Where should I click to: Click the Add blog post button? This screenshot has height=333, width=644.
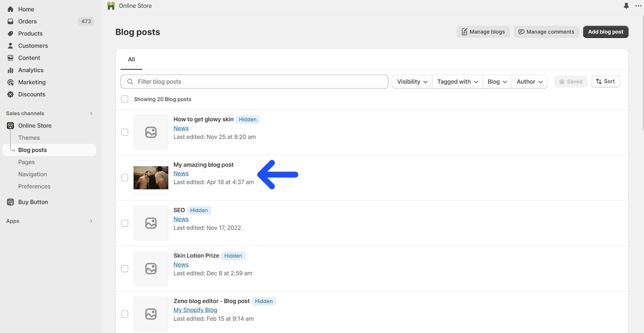[606, 32]
